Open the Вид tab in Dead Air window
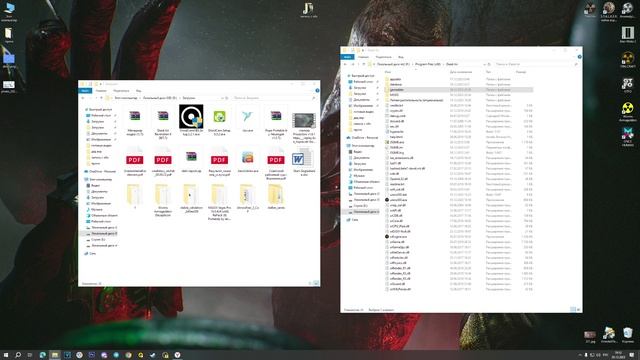The image size is (640, 360). (401, 57)
